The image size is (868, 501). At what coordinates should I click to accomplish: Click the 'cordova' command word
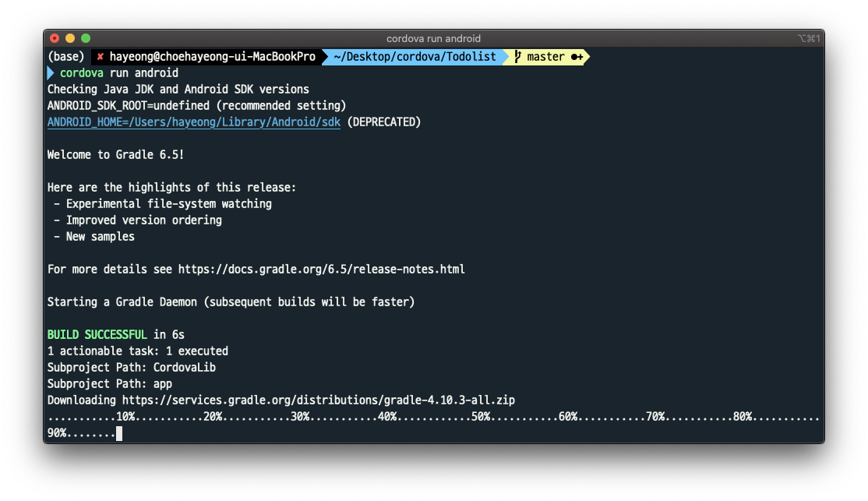click(81, 73)
